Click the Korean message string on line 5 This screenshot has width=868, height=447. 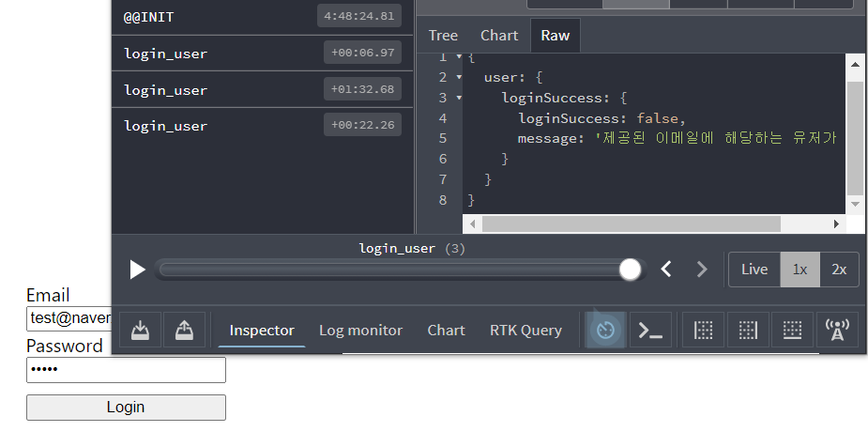716,138
